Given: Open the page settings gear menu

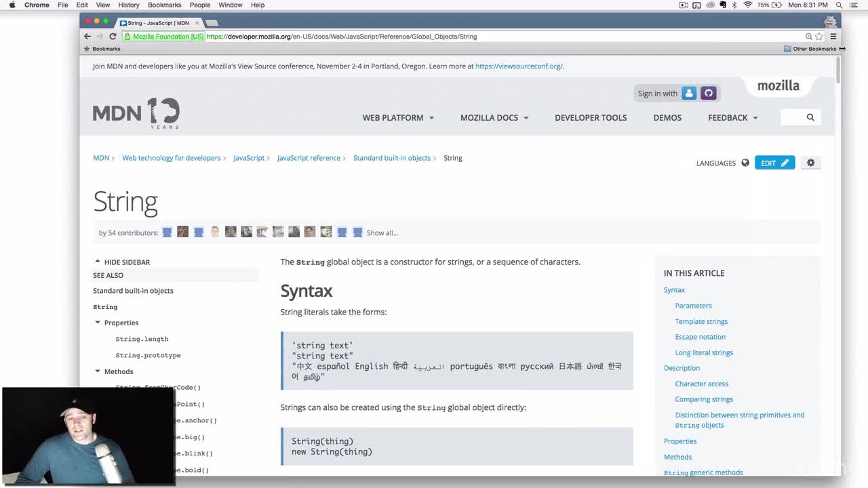Looking at the screenshot, I should click(x=810, y=163).
